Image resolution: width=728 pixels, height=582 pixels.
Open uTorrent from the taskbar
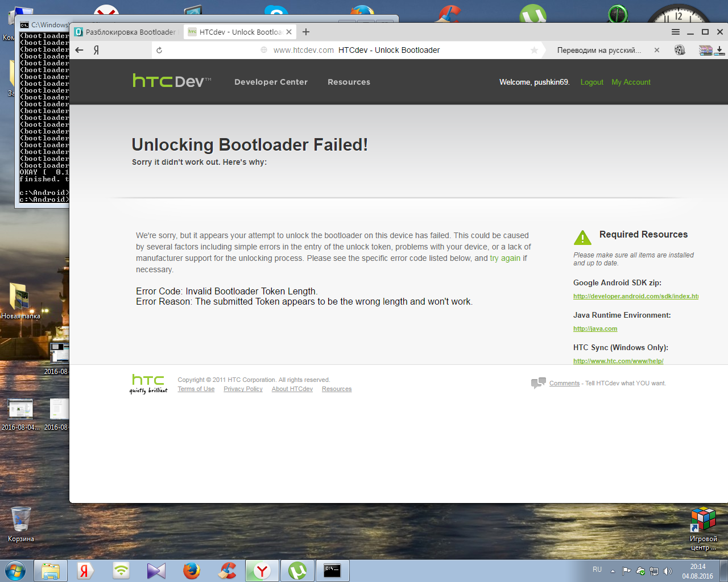click(297, 571)
